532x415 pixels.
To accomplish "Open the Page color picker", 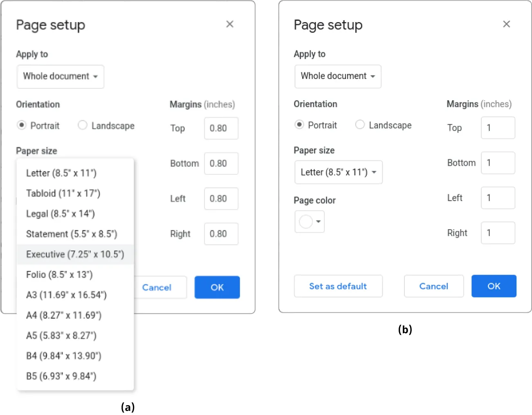I will coord(309,221).
